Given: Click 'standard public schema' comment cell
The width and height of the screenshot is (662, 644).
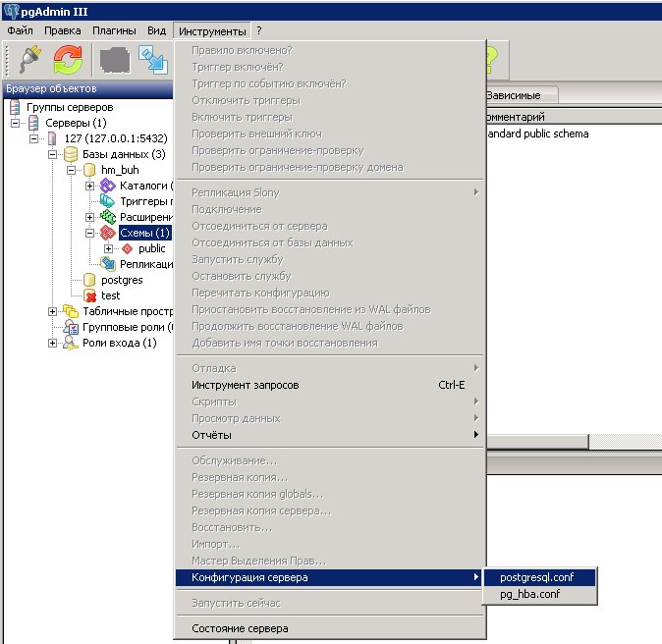Looking at the screenshot, I should [x=538, y=134].
